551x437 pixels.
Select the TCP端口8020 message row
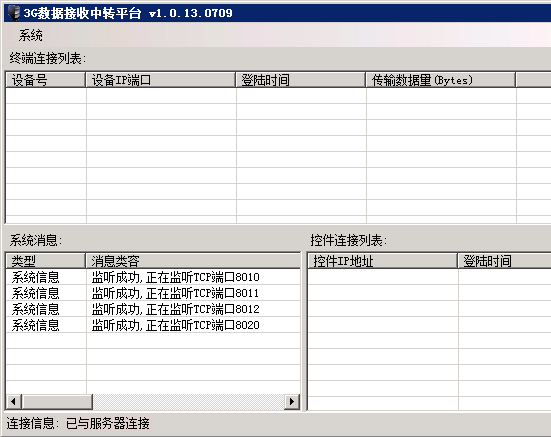(x=153, y=325)
